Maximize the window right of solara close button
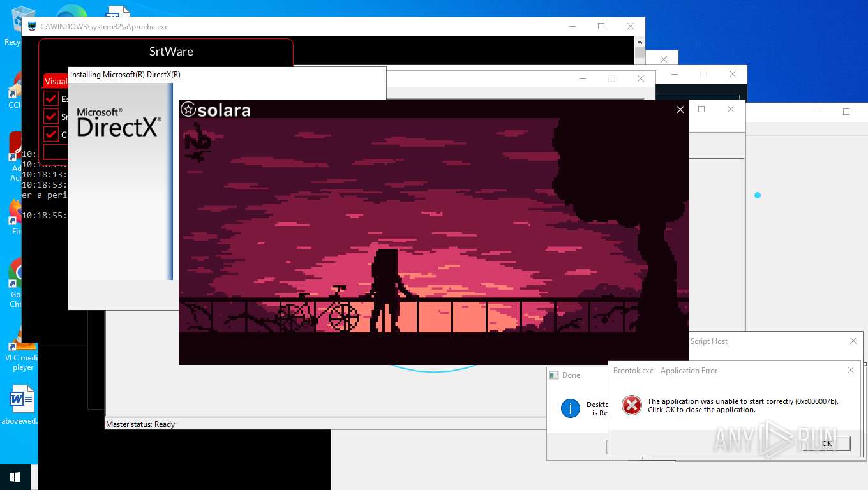The height and width of the screenshot is (490, 868). pos(701,109)
